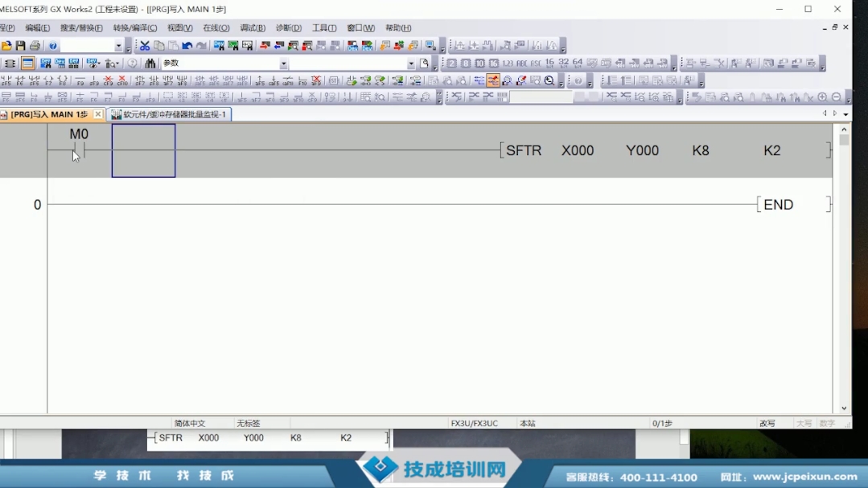Image resolution: width=868 pixels, height=488 pixels.
Task: Insert normally open contact F5 icon
Action: (6, 81)
